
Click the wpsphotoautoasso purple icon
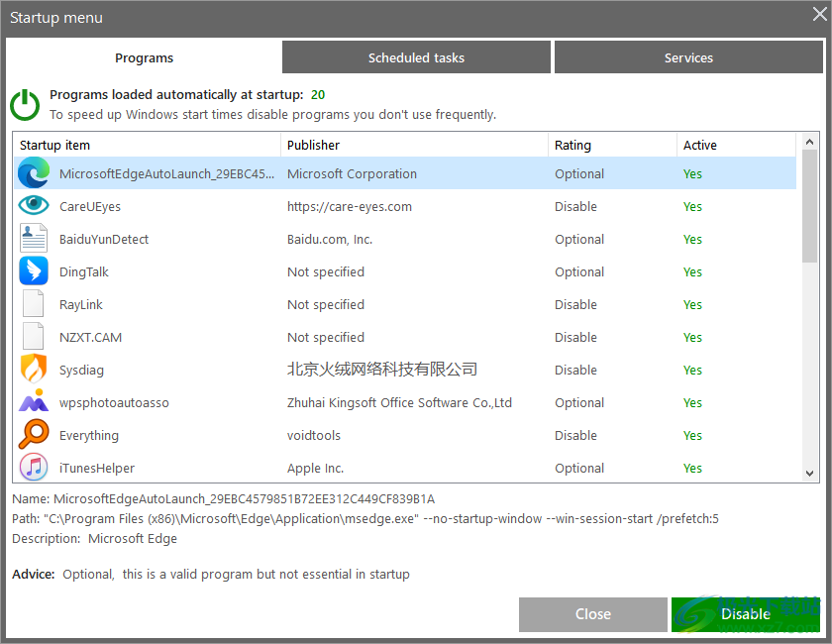[34, 401]
